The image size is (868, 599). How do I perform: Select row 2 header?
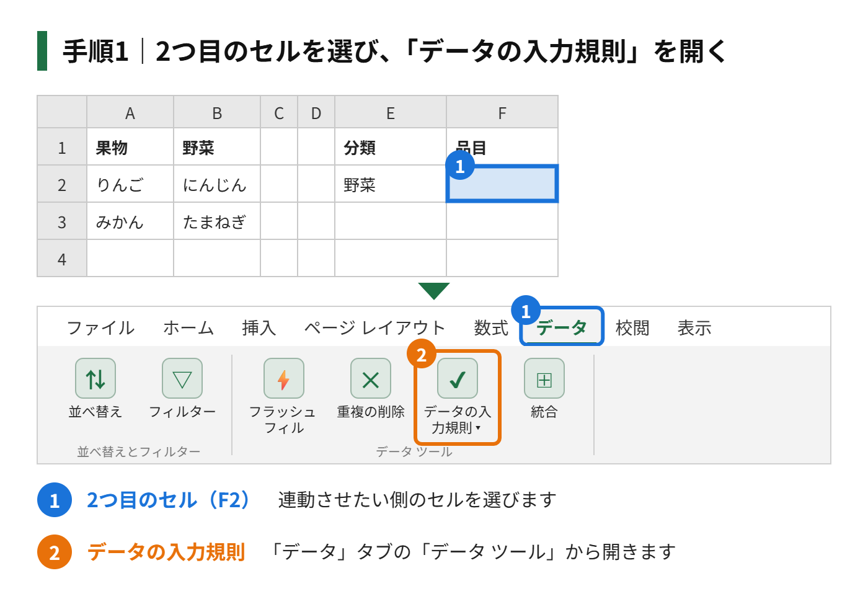click(x=62, y=184)
